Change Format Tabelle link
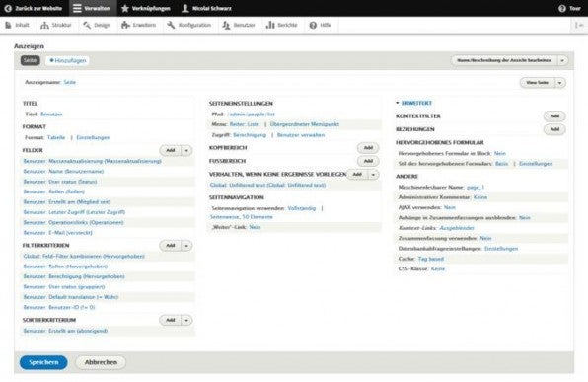The width and height of the screenshot is (588, 382). 56,138
